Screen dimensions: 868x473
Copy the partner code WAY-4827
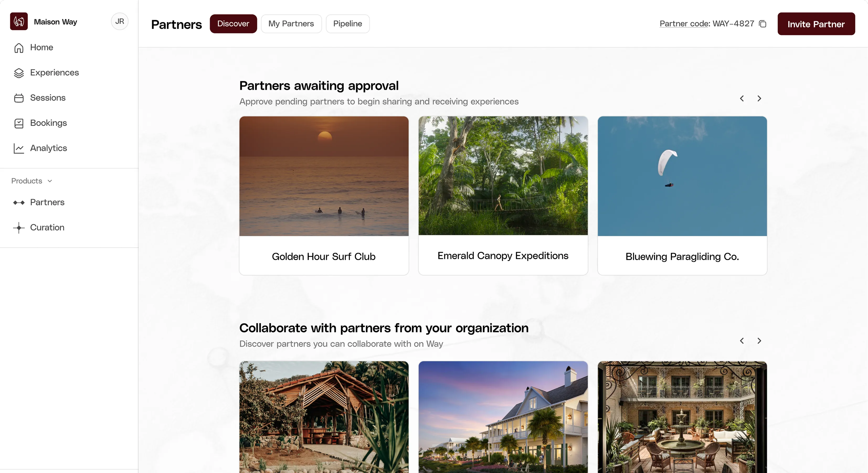tap(763, 24)
